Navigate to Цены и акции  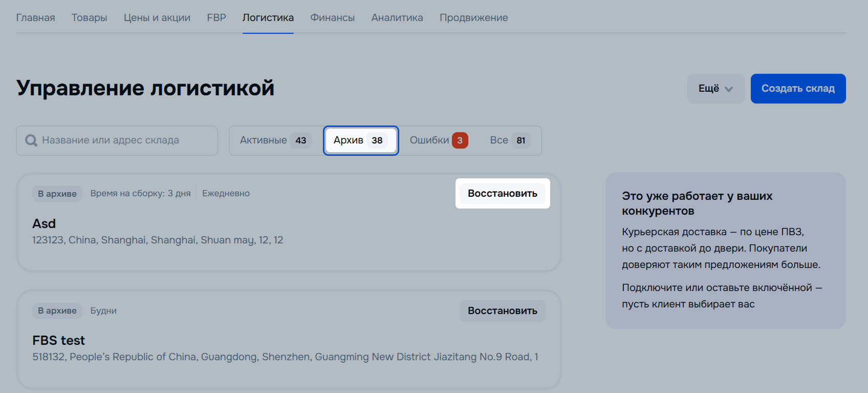point(157,18)
